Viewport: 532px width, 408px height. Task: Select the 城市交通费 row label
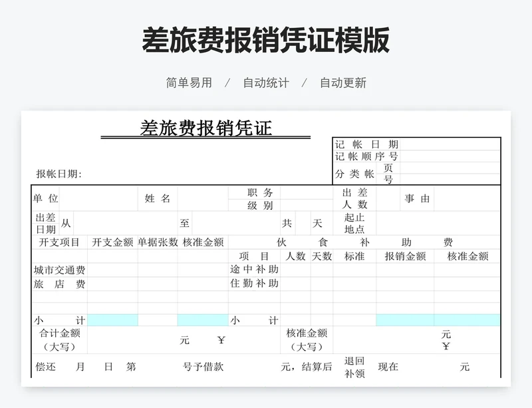(x=59, y=270)
